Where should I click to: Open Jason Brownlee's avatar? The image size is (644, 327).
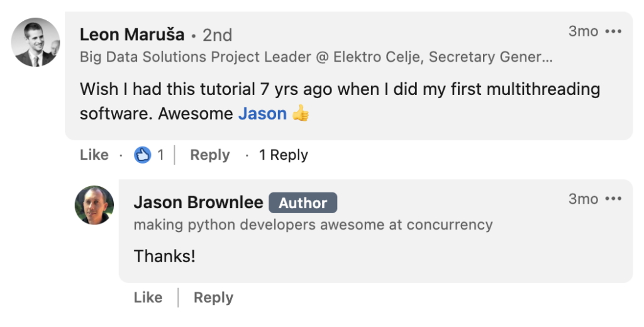click(94, 205)
